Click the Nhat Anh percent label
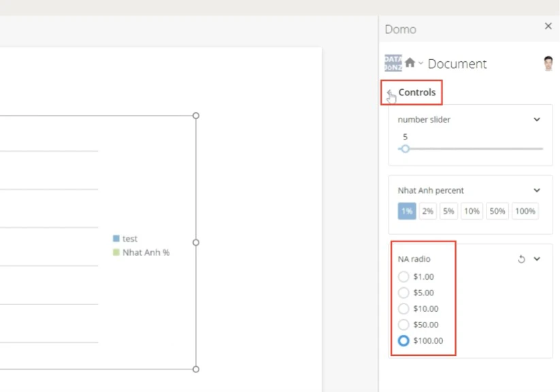This screenshot has height=392, width=560. [x=431, y=190]
